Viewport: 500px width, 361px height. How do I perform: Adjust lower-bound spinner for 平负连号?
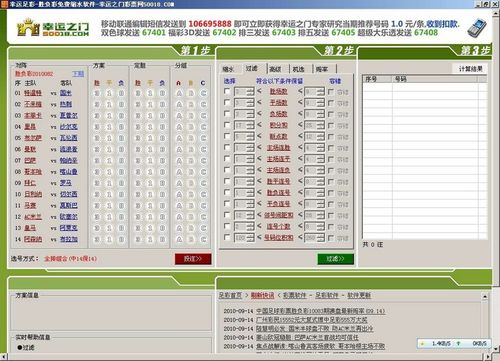click(250, 204)
